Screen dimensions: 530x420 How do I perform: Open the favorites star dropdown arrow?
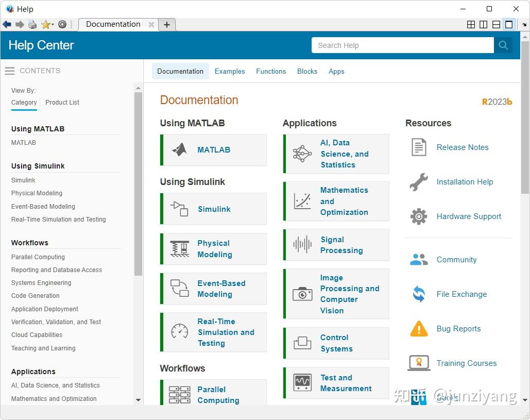(x=53, y=25)
